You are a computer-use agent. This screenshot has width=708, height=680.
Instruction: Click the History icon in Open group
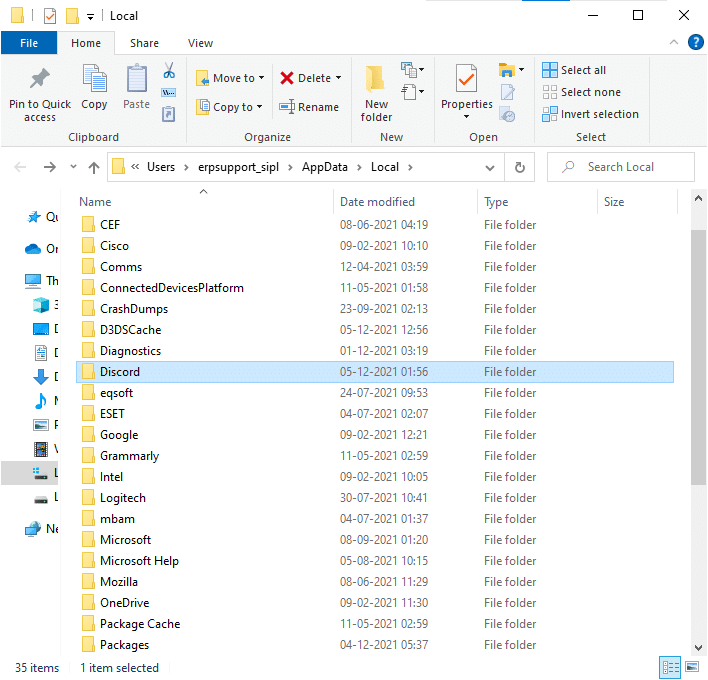point(508,115)
